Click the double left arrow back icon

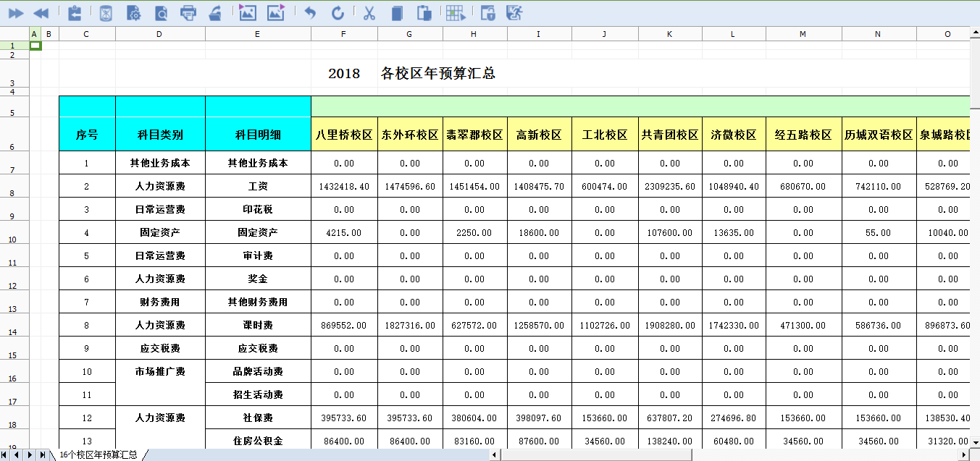click(41, 12)
